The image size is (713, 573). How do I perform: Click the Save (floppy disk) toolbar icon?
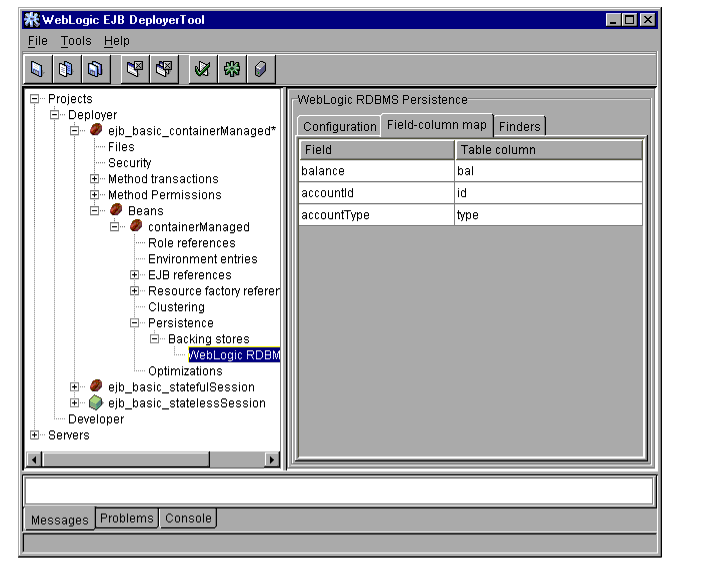click(38, 69)
